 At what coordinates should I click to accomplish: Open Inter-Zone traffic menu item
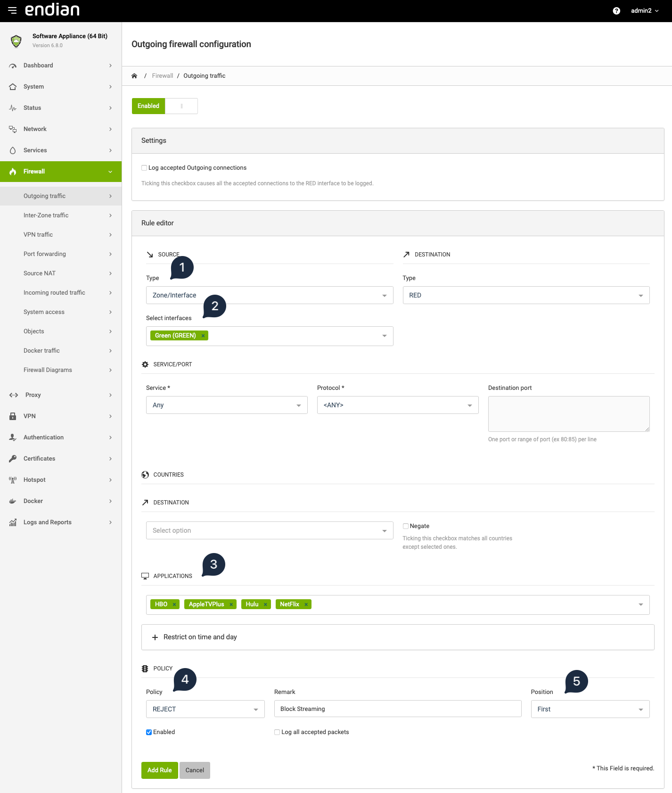[61, 215]
